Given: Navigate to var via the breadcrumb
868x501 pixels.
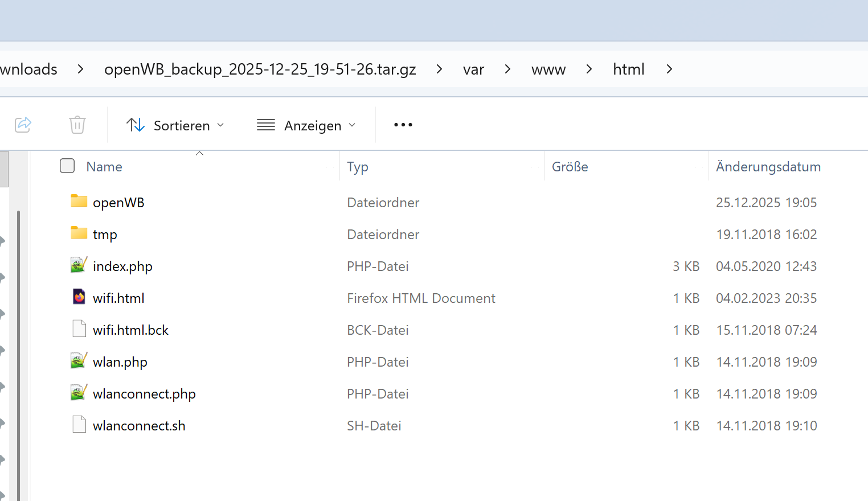Looking at the screenshot, I should [x=473, y=69].
